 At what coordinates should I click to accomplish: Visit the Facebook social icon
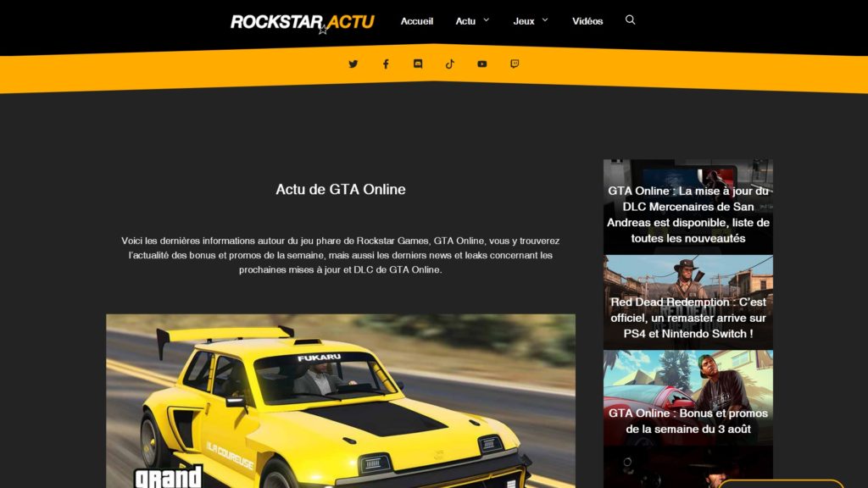click(x=386, y=64)
